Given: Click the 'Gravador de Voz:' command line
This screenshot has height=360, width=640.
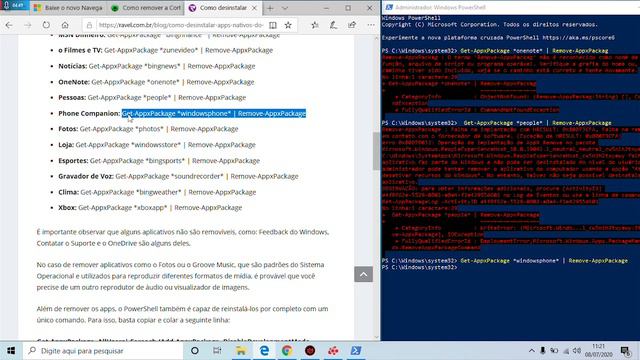Looking at the screenshot, I should point(178,176).
